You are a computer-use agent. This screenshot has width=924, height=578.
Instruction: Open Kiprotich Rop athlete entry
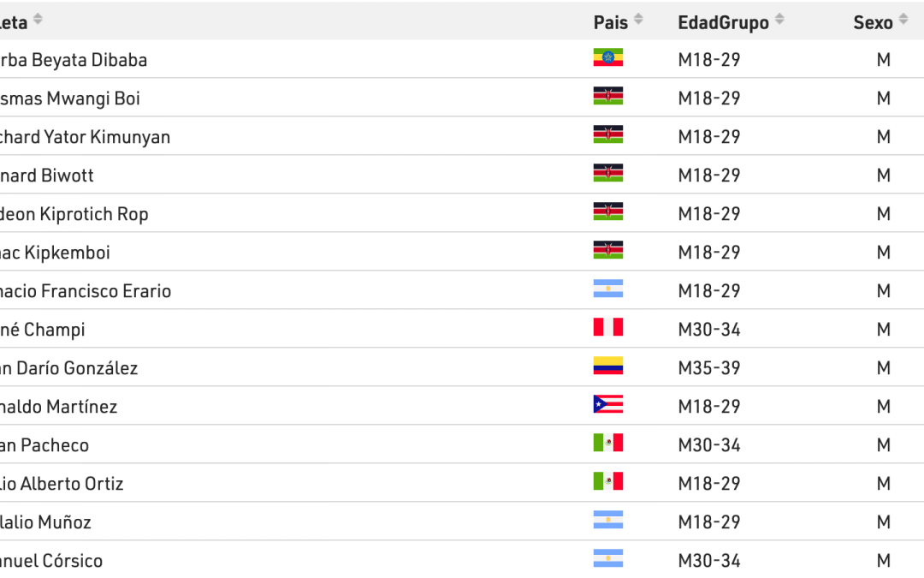[x=74, y=214]
